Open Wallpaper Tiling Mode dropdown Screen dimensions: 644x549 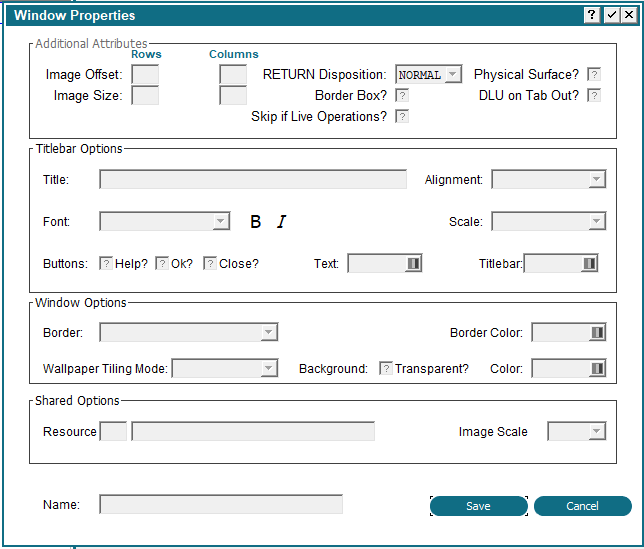[225, 368]
